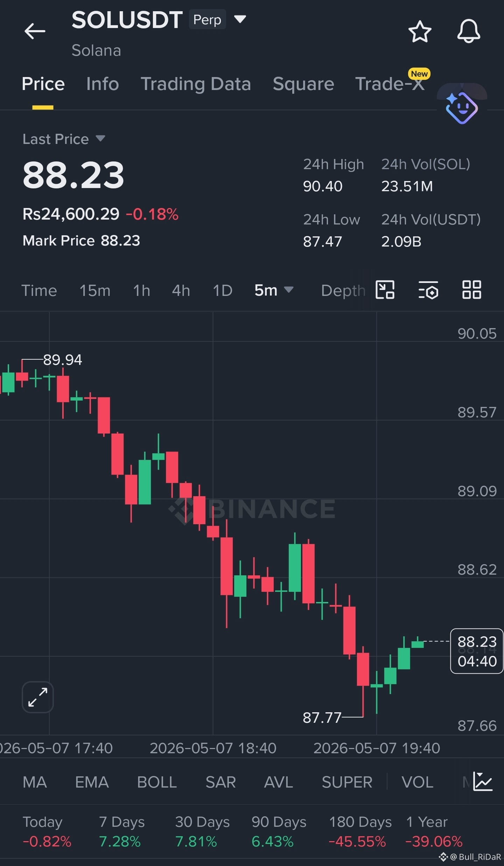Open the four-square grid layout icon
Image resolution: width=504 pixels, height=866 pixels.
click(x=471, y=290)
